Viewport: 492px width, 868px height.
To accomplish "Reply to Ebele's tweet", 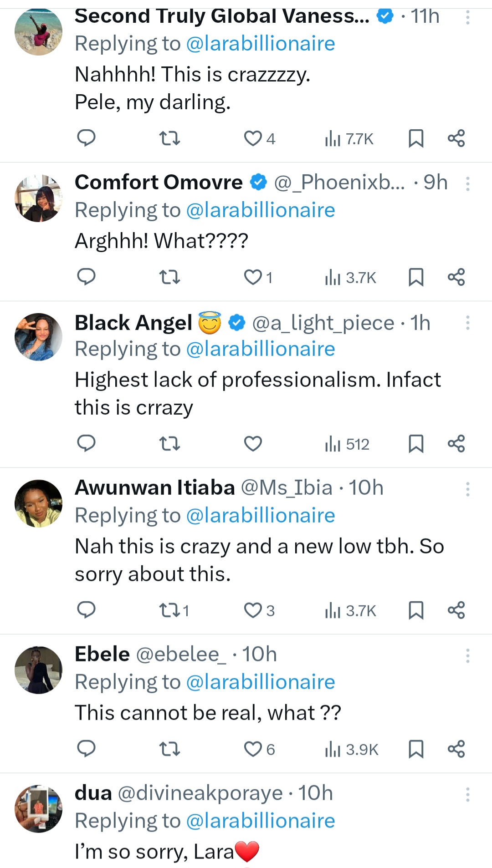I will [x=86, y=749].
